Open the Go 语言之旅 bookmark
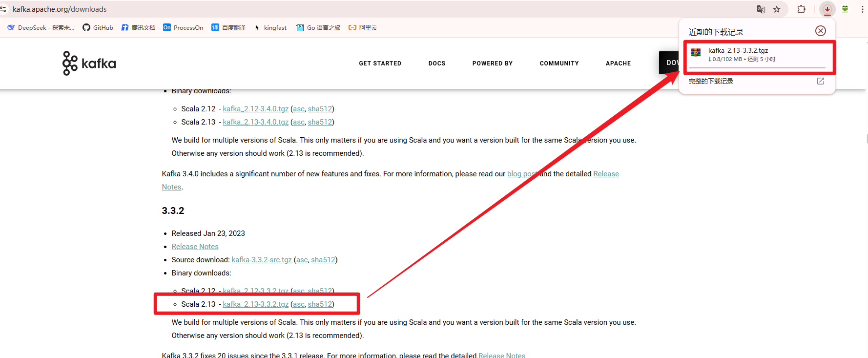 (x=318, y=28)
